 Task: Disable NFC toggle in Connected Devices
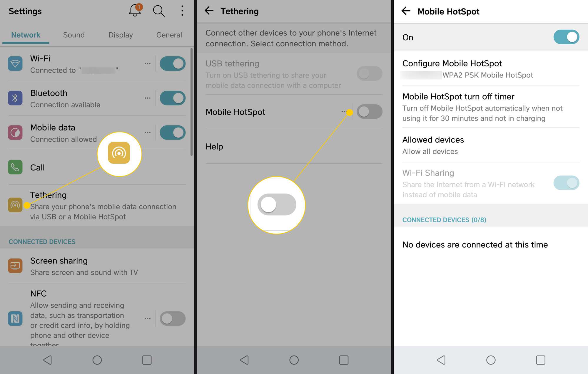(172, 318)
